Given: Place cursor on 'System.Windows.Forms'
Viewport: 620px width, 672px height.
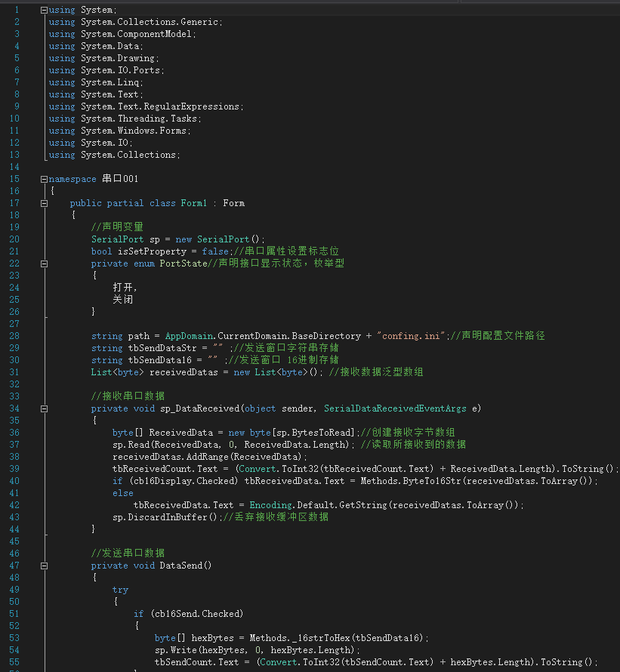Looking at the screenshot, I should [134, 131].
